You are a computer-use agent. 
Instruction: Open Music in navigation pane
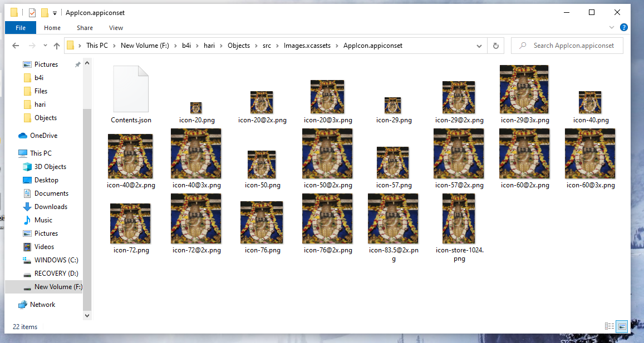43,220
